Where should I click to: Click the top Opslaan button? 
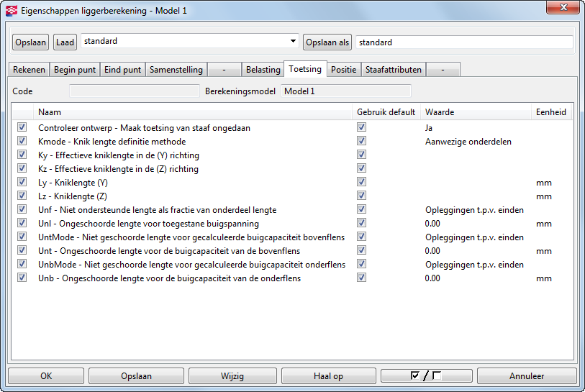pos(31,42)
